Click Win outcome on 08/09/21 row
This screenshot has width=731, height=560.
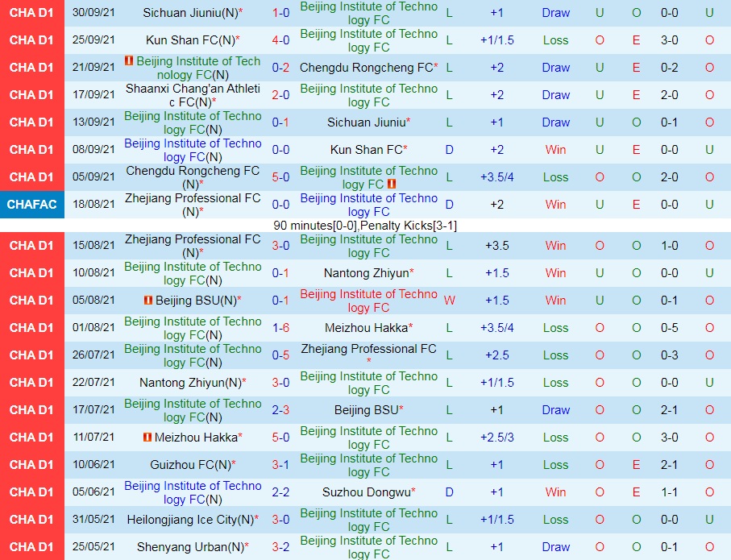pyautogui.click(x=556, y=150)
